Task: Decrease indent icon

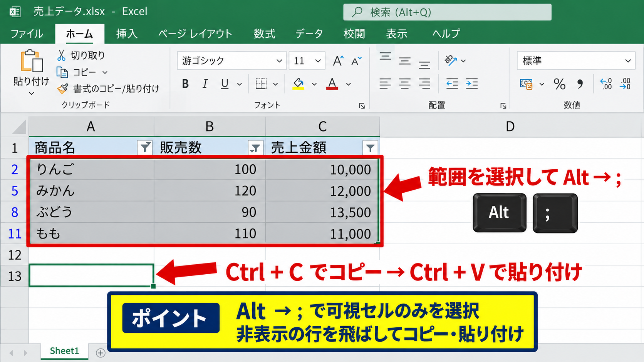Action: tap(452, 83)
